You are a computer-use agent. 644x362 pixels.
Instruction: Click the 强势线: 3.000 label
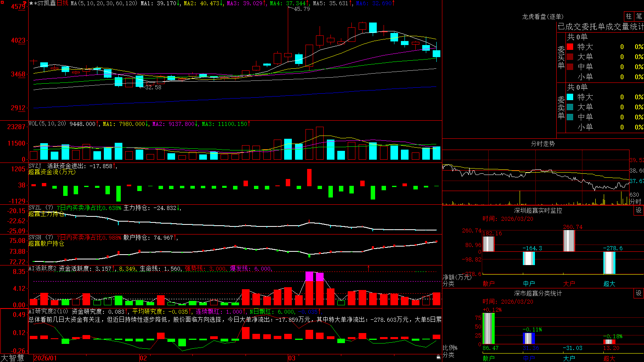[205, 269]
